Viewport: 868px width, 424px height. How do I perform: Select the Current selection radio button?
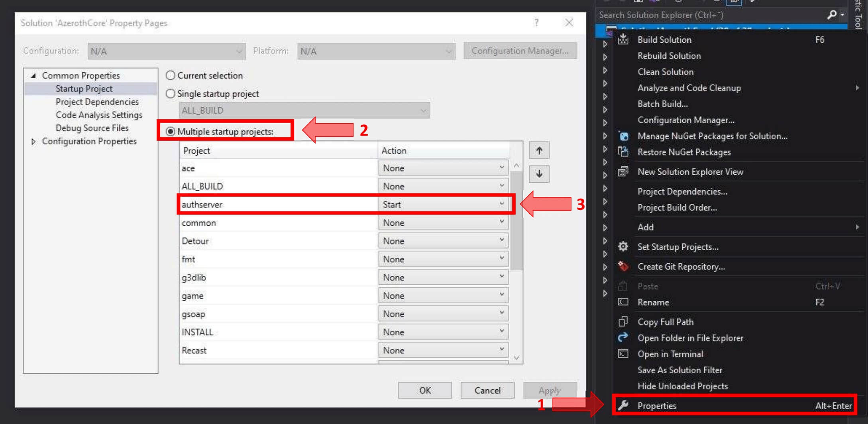171,75
